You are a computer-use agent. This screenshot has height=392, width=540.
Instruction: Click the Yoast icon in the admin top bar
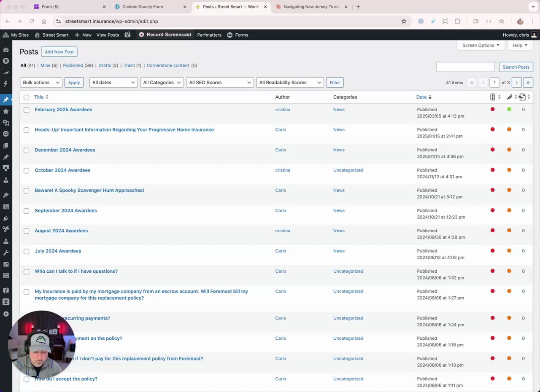tap(127, 35)
